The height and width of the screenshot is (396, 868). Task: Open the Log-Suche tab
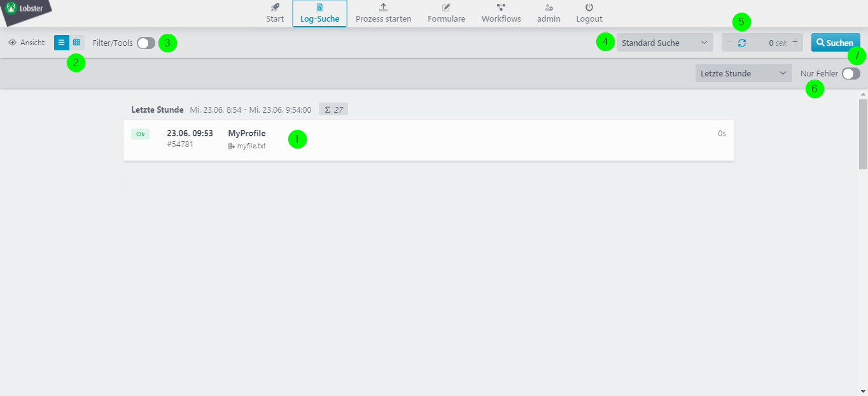click(319, 13)
